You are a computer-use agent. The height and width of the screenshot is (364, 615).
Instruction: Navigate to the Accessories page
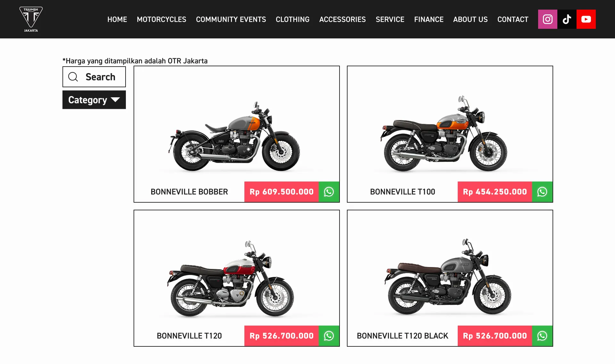coord(342,19)
